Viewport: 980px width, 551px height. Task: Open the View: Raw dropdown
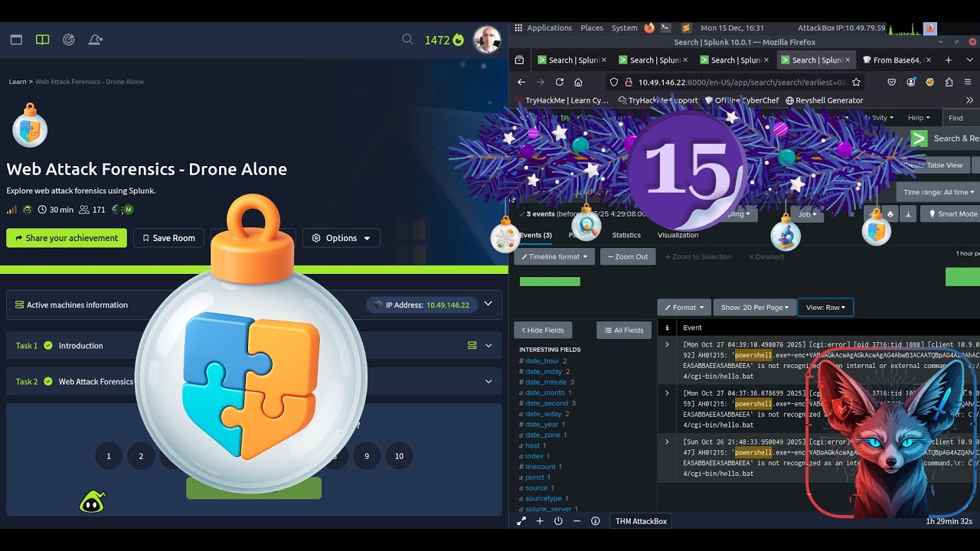pos(825,308)
